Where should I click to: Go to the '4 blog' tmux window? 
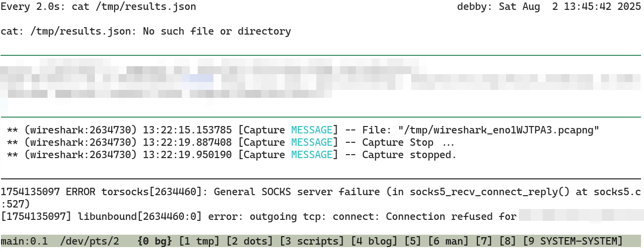click(375, 241)
